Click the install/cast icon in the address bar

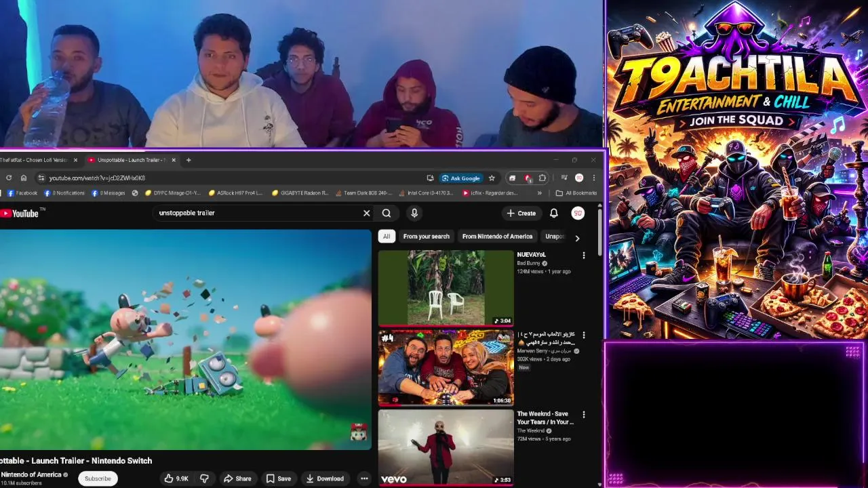pos(430,178)
